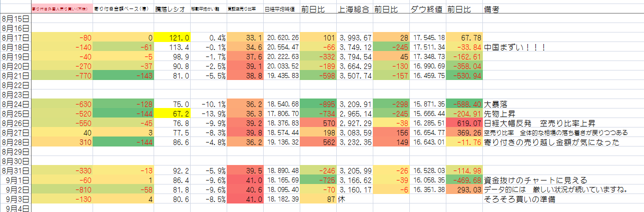Click the ダウ終値 header cell

(x=427, y=9)
